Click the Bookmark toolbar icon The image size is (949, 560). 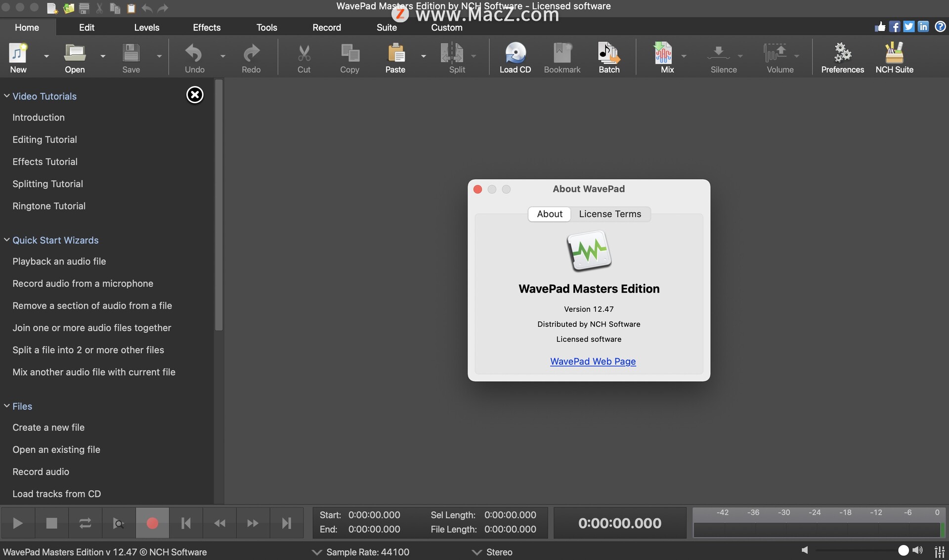pyautogui.click(x=562, y=53)
